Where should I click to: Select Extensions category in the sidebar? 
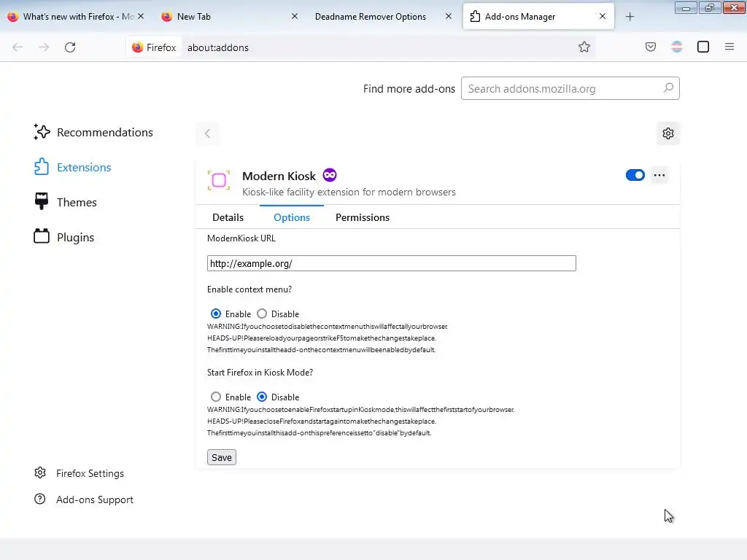[72, 167]
